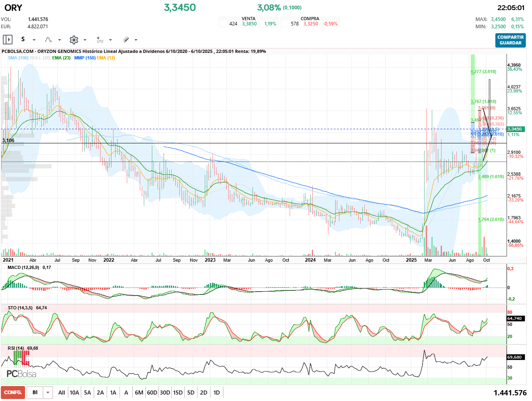Expand the gear settings dropdown arrow

click(85, 40)
